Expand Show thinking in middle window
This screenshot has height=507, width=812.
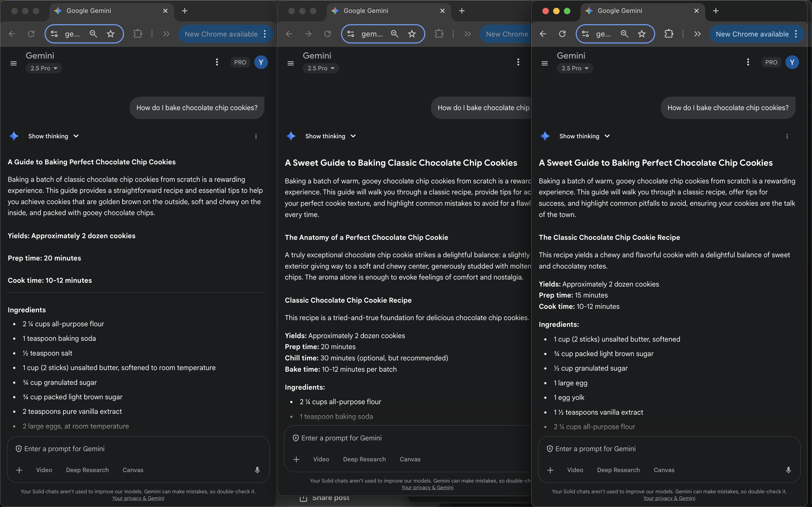click(330, 136)
